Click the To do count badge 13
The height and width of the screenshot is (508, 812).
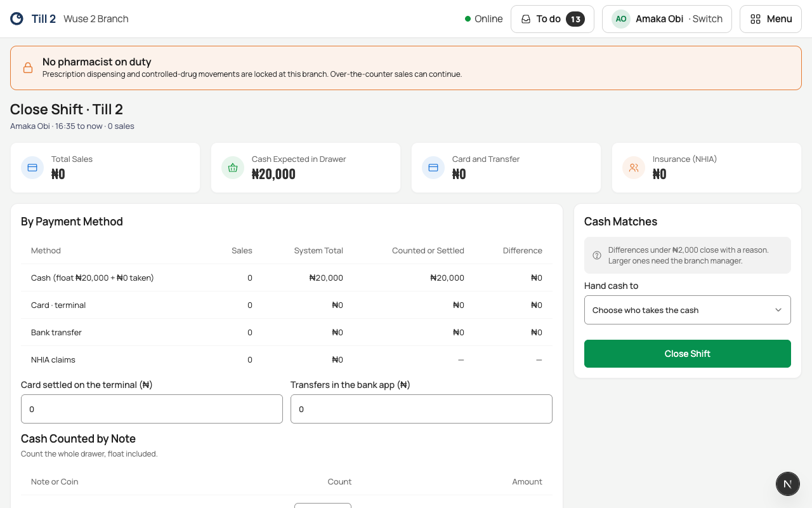tap(575, 19)
